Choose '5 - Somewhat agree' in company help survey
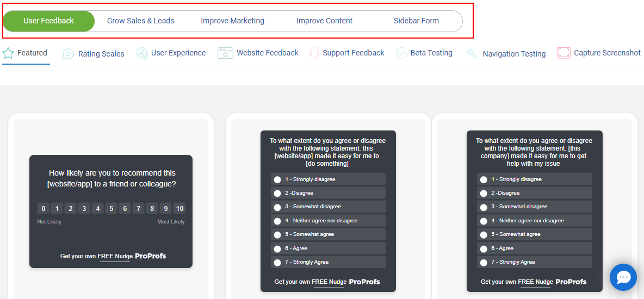Viewport: 644px width, 299px height. point(534,234)
